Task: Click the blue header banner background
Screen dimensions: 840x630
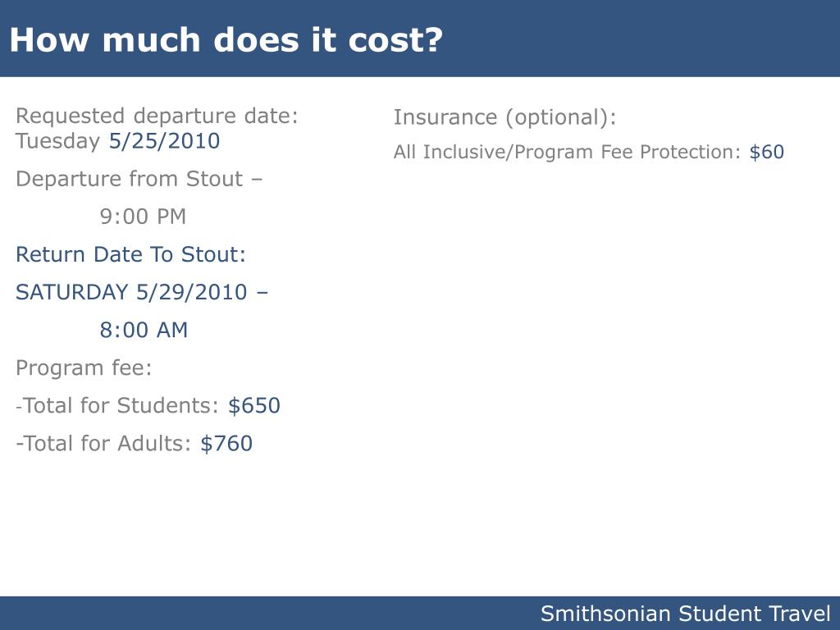Action: coord(643,39)
